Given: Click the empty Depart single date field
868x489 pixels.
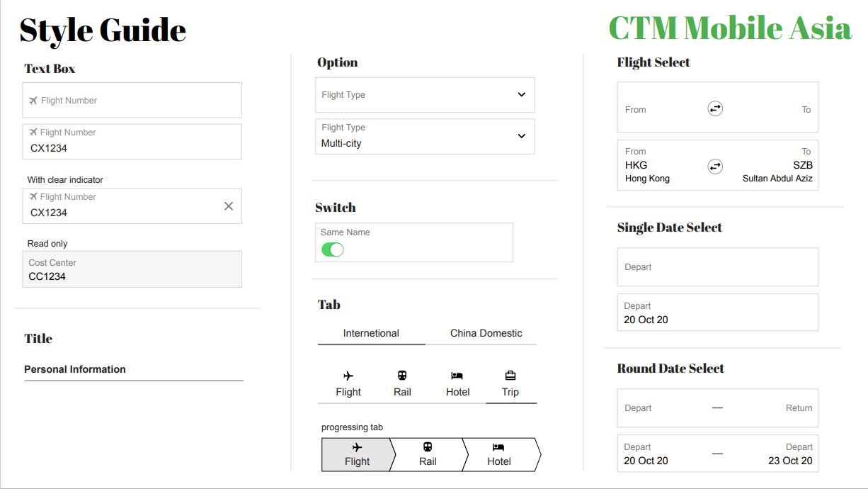Looking at the screenshot, I should 717,267.
